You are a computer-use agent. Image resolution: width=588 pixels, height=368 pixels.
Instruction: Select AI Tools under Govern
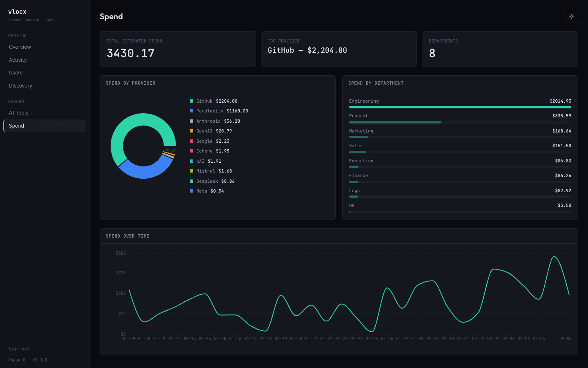(x=18, y=112)
